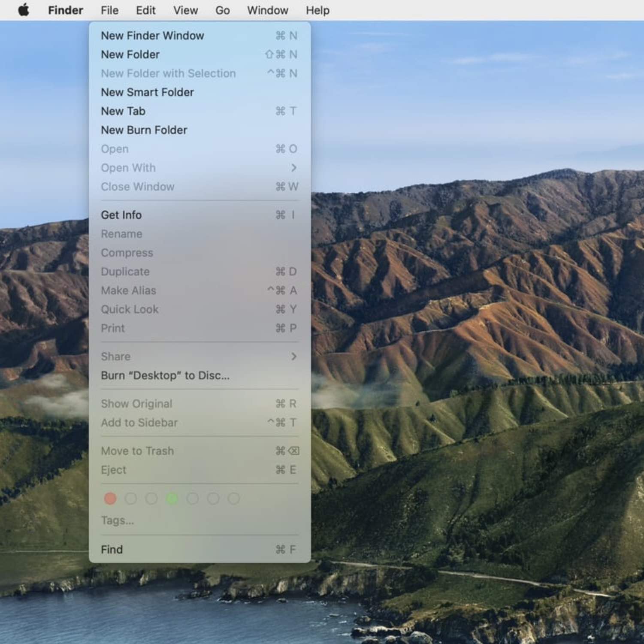The image size is (644, 644).
Task: Open the Window menu
Action: [267, 10]
